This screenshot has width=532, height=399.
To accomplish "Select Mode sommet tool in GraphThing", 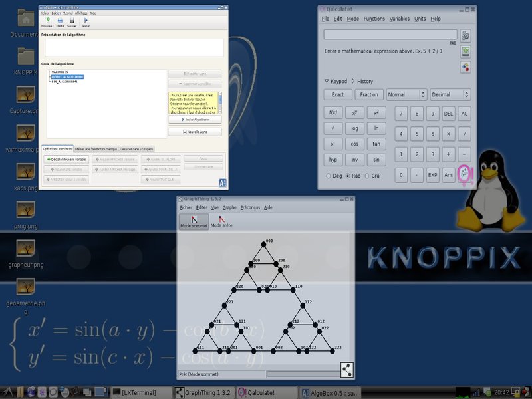I will 194,221.
